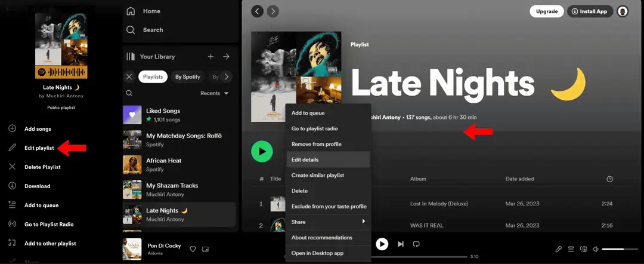Viewport: 644px width, 264px height.
Task: Open picture-in-picture miniplayer icon
Action: [205, 249]
